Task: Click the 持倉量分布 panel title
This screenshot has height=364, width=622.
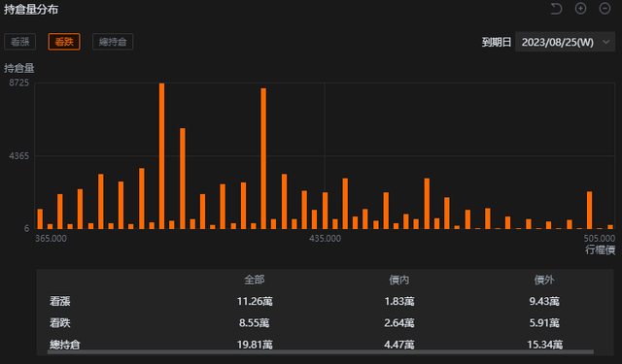Action: tap(31, 10)
